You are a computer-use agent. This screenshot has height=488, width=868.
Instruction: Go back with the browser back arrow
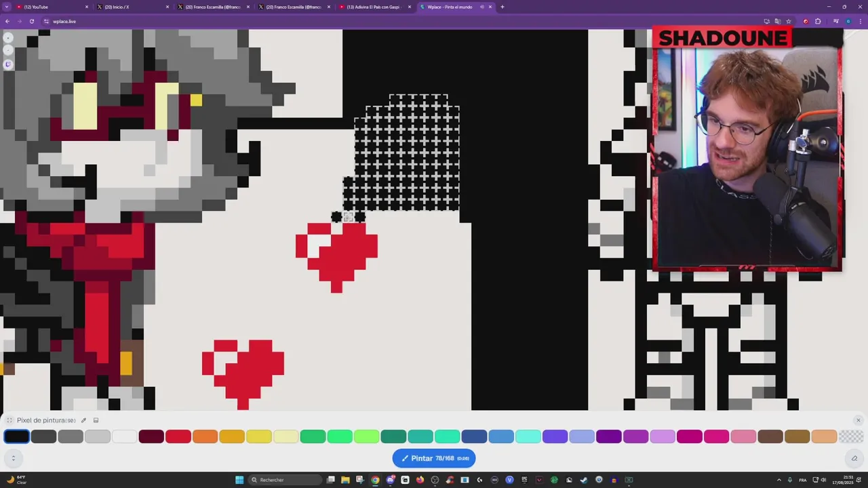(x=7, y=21)
